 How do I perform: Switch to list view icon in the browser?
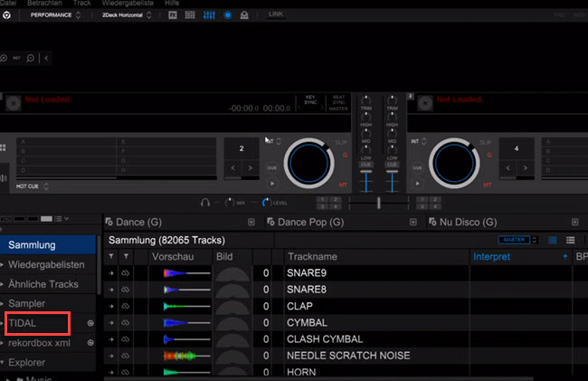pos(571,240)
